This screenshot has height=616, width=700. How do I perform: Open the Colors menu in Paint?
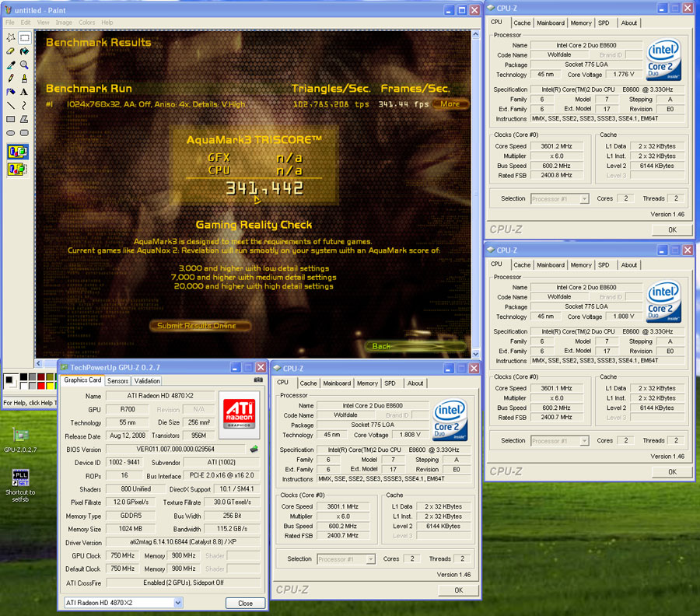[86, 23]
